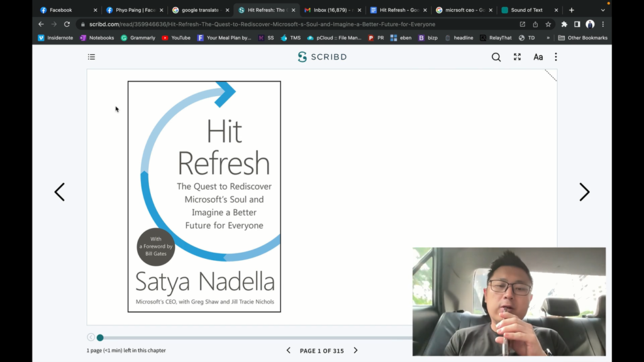The width and height of the screenshot is (644, 362).
Task: Open the bizp bookmark
Action: (428, 38)
